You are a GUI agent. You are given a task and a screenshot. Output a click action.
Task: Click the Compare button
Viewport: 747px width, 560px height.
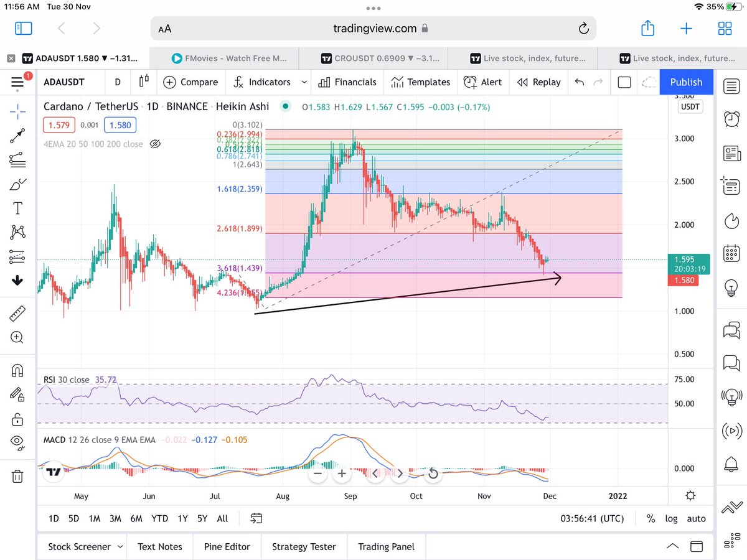(190, 82)
